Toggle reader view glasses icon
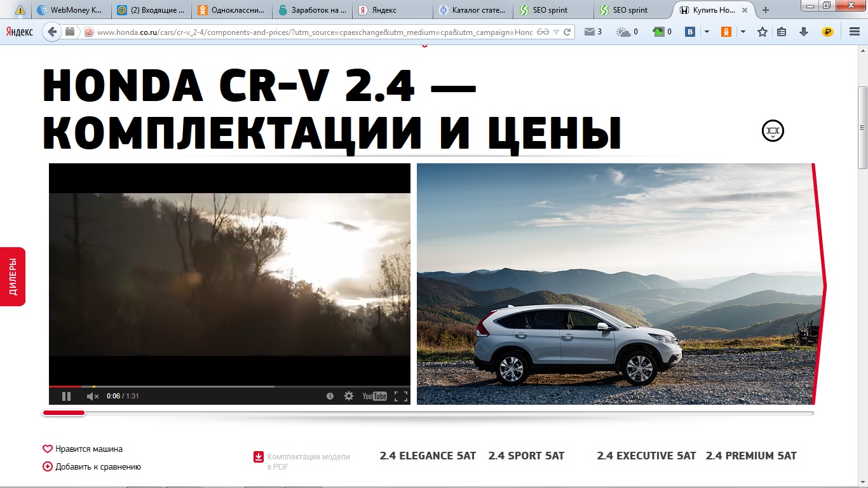Image resolution: width=868 pixels, height=488 pixels. point(542,32)
